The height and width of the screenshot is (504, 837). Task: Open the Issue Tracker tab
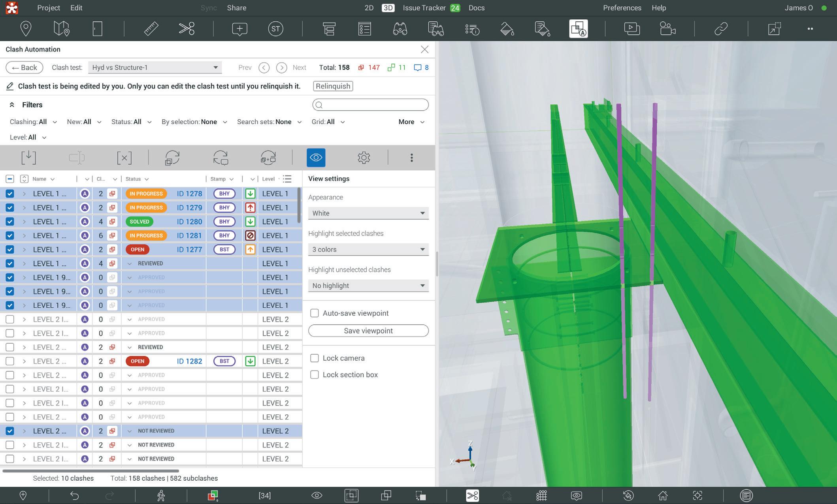click(424, 8)
